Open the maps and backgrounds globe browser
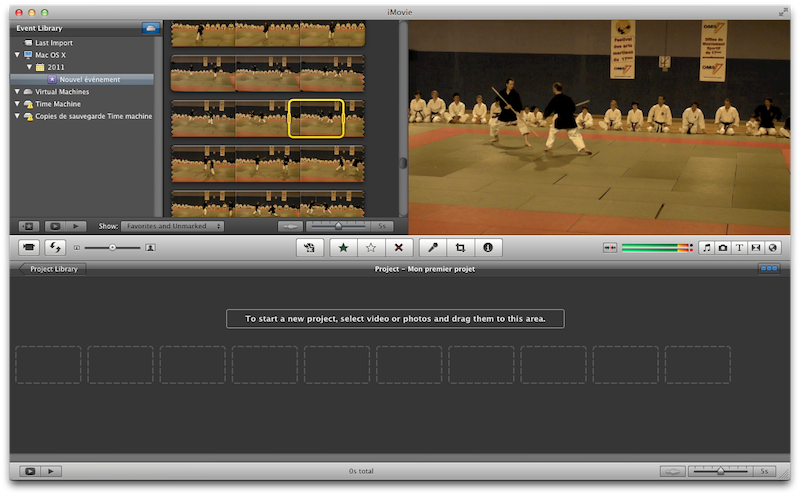The width and height of the screenshot is (800, 495). tap(772, 248)
